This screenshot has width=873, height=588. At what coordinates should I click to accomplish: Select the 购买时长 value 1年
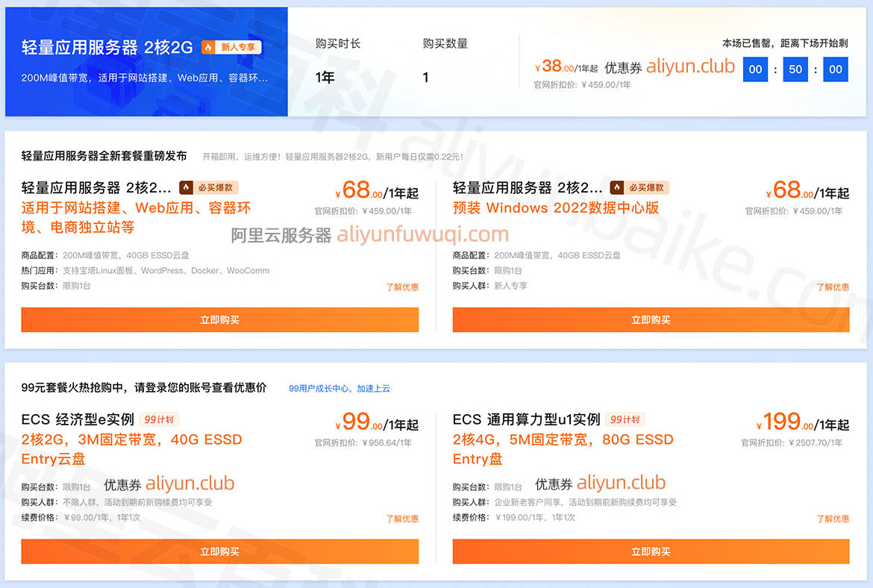click(x=325, y=78)
